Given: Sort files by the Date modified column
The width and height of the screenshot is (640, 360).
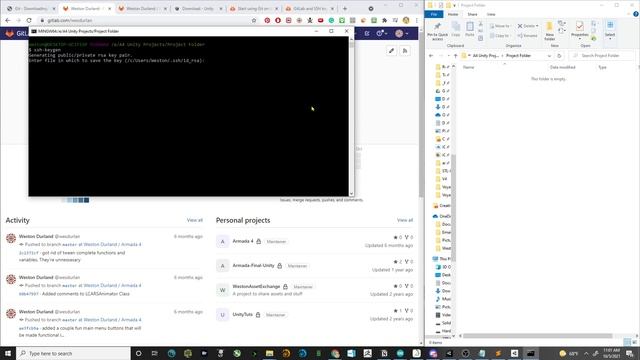Looking at the screenshot, I should tap(562, 67).
